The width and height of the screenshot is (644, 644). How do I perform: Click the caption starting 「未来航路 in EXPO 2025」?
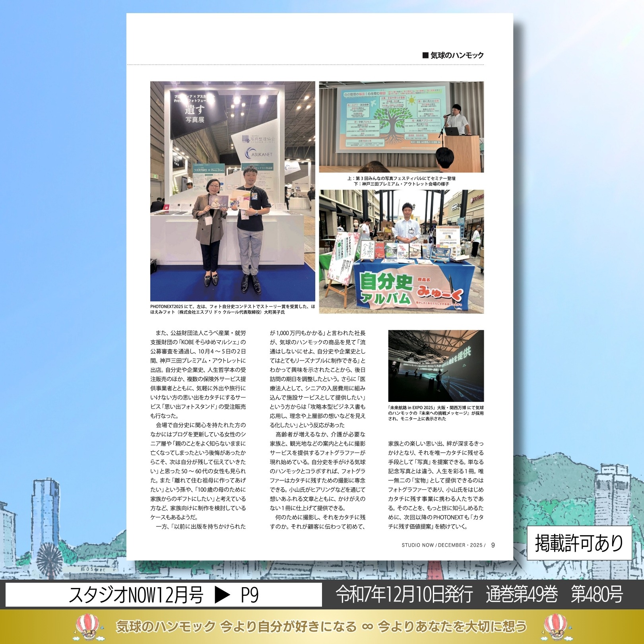click(x=436, y=413)
